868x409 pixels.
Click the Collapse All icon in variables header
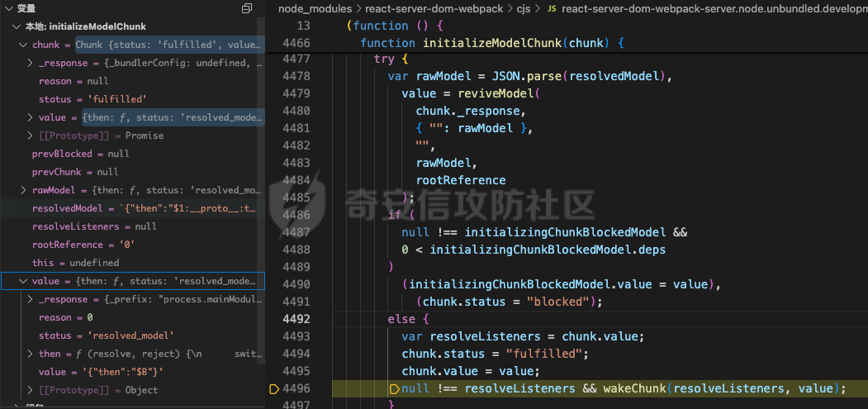pos(246,8)
